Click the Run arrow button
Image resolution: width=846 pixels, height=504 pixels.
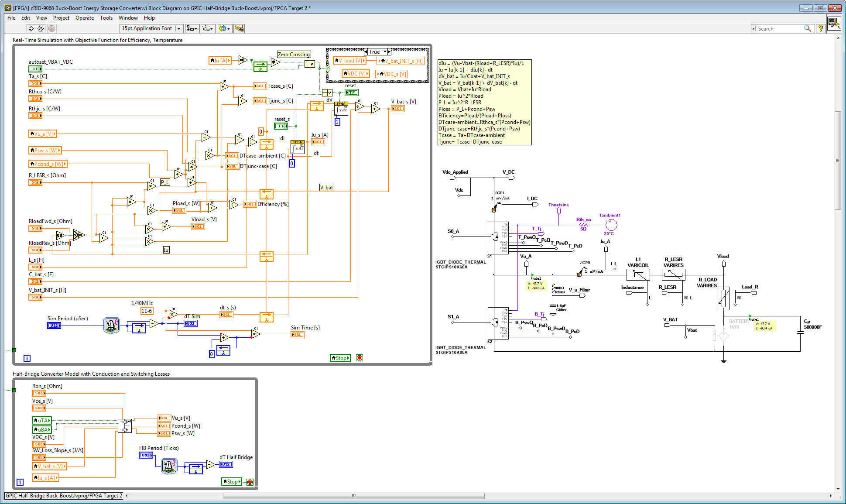click(31, 28)
